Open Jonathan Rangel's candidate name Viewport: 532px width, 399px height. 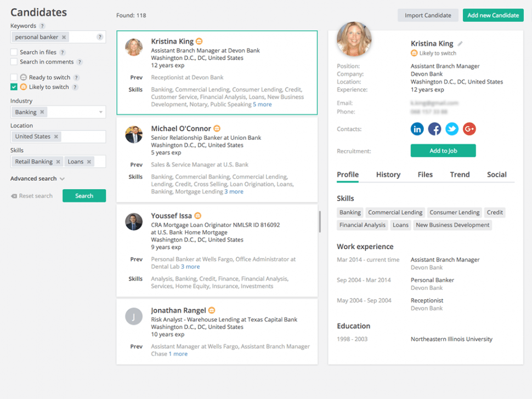[178, 310]
